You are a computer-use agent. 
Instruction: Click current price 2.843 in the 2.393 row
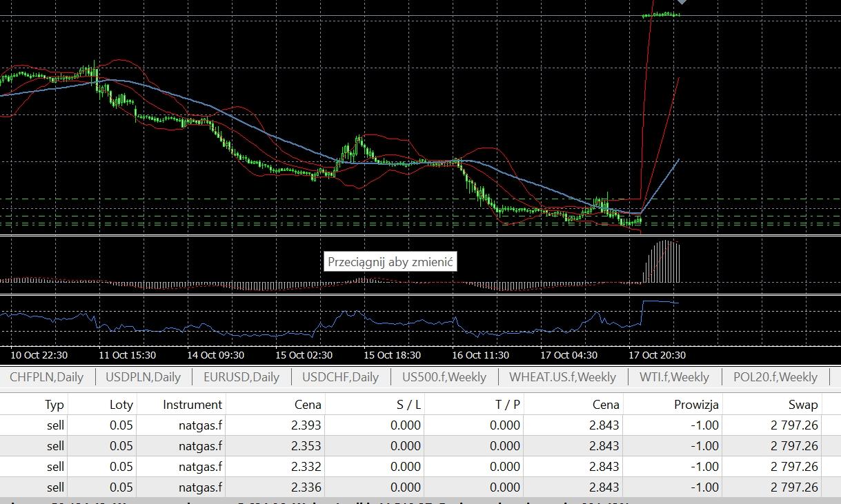[604, 425]
